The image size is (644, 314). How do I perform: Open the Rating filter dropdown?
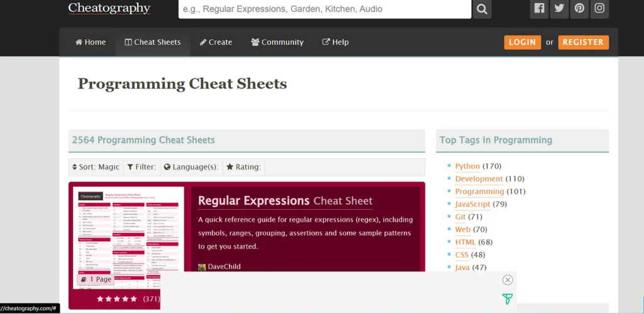click(x=244, y=167)
